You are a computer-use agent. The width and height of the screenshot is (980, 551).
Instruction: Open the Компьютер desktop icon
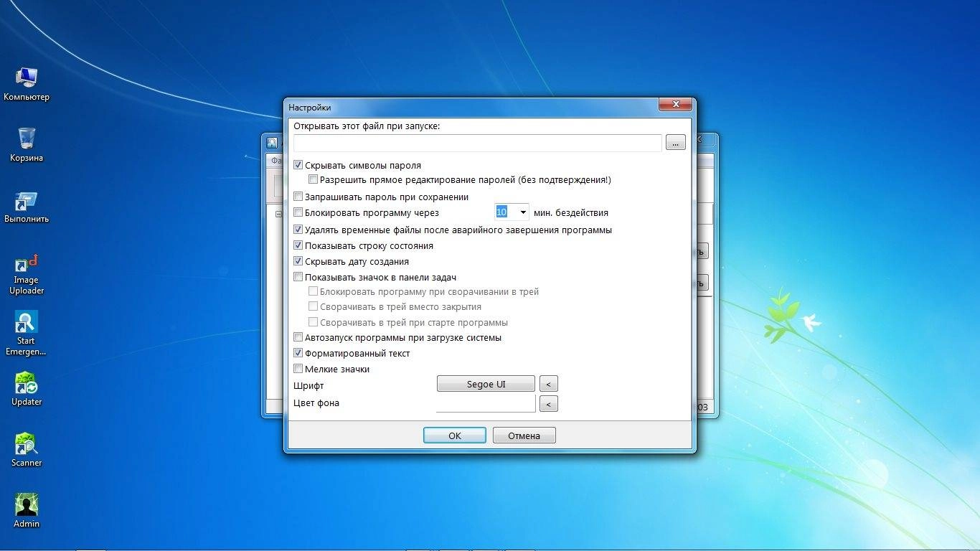pyautogui.click(x=27, y=84)
